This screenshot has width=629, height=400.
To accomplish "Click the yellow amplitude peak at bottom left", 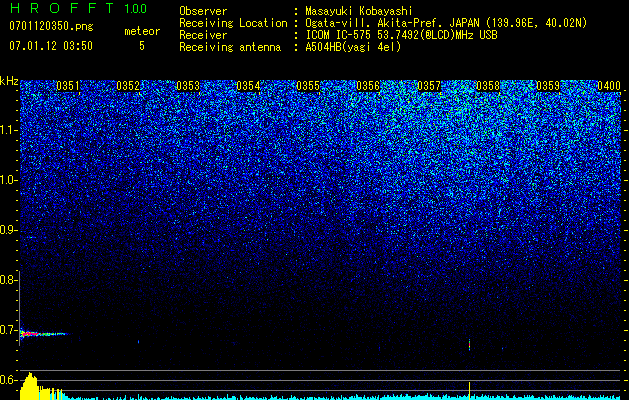I will 30,386.
